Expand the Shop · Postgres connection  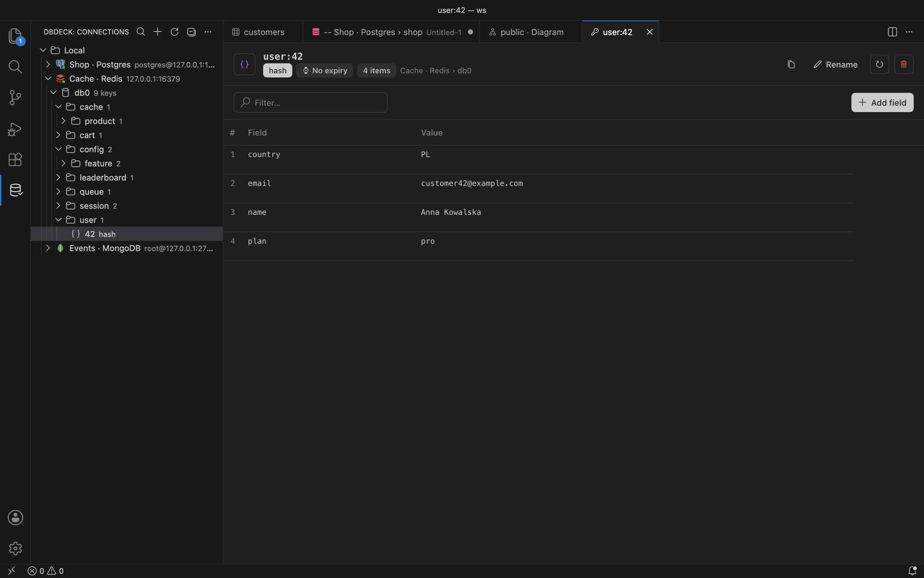click(x=48, y=64)
